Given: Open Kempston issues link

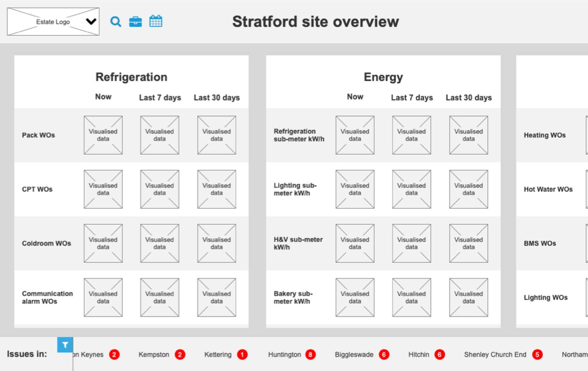Looking at the screenshot, I should click(x=154, y=355).
